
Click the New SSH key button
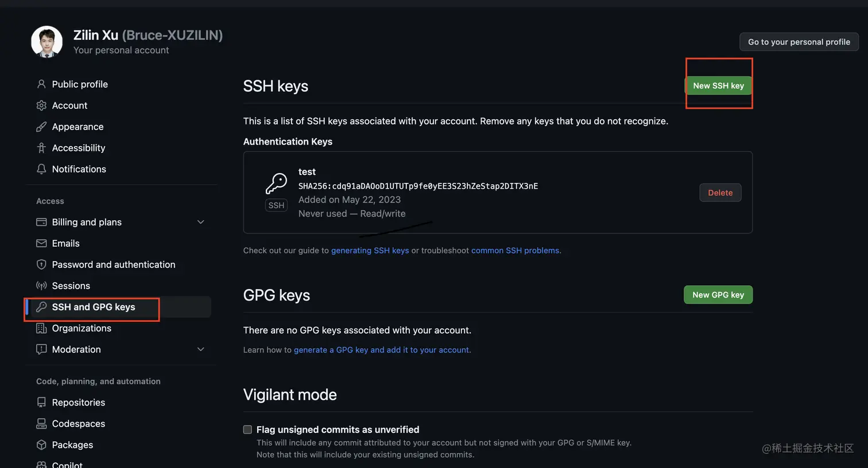[x=718, y=85]
